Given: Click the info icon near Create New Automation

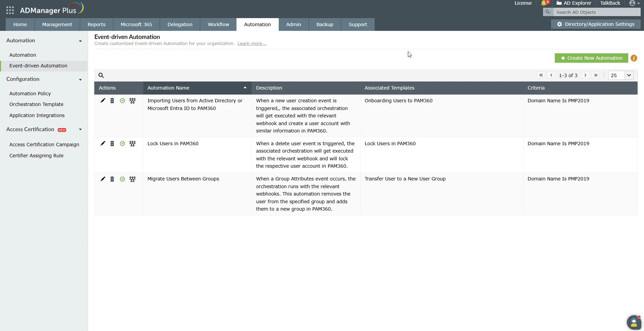Looking at the screenshot, I should (634, 58).
